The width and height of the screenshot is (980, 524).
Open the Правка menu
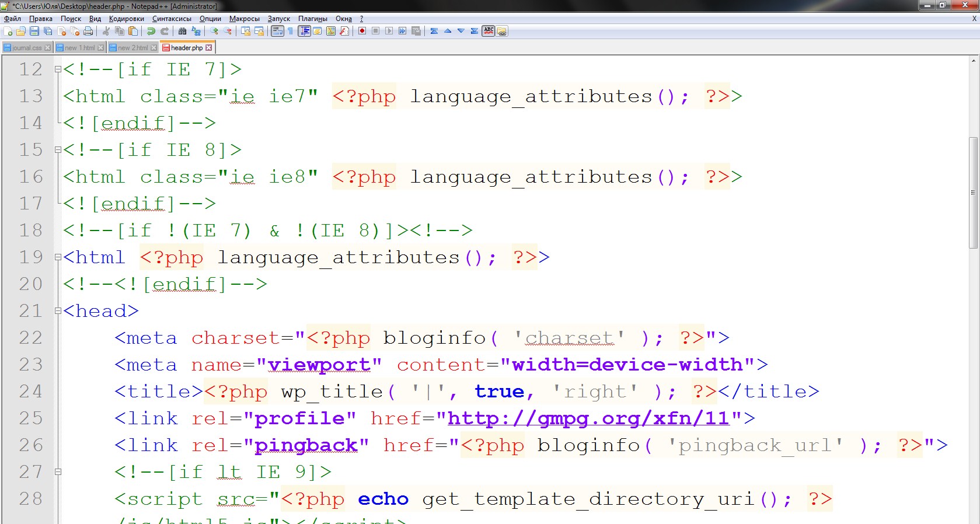(x=41, y=19)
